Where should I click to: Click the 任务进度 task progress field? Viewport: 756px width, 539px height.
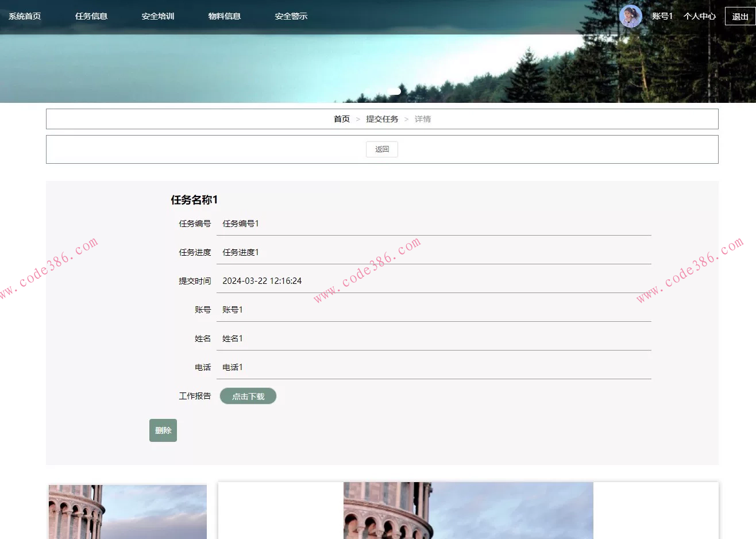point(240,252)
